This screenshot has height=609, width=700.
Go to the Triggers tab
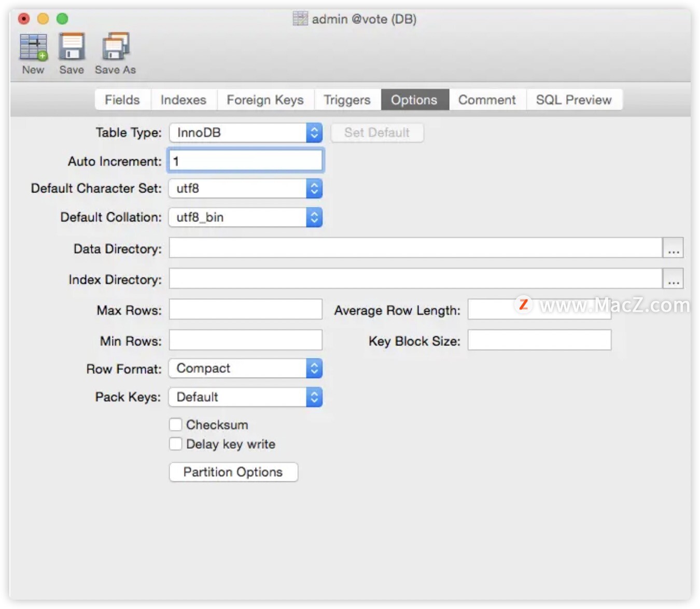point(347,100)
